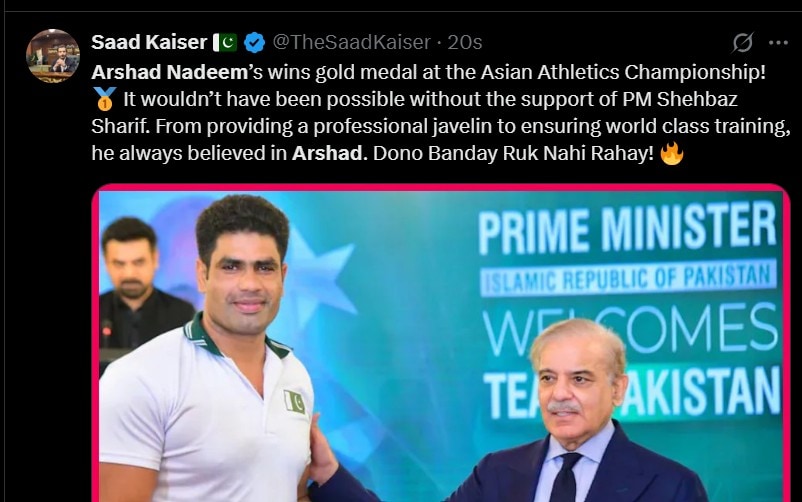Open the tweet via the 20s timestamp

(x=465, y=42)
